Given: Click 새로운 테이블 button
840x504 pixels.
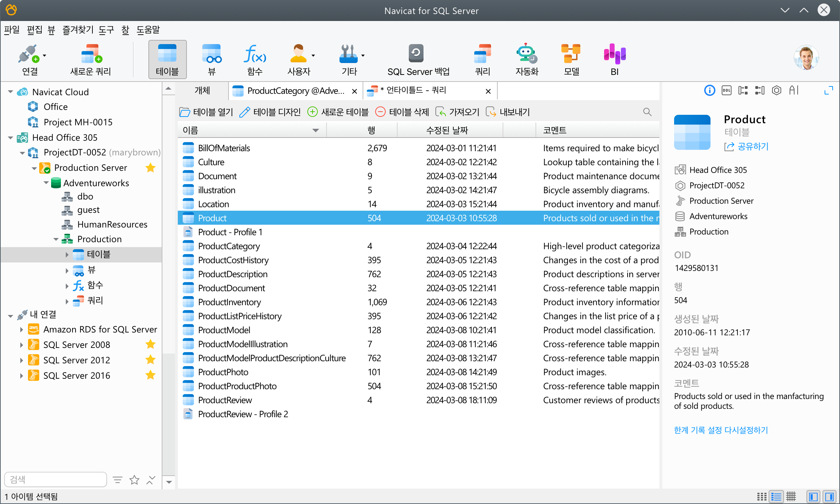Looking at the screenshot, I should click(338, 112).
